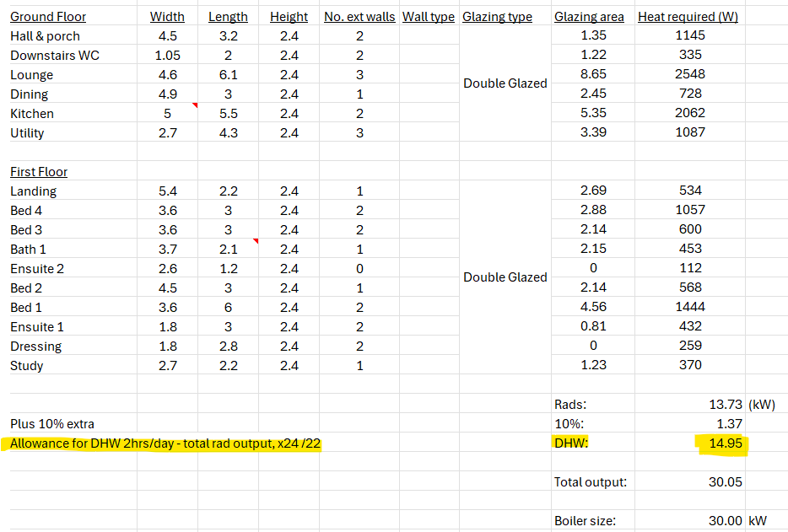Click the No. ext walls header
Viewport: 788px width, 532px height.
tap(359, 16)
